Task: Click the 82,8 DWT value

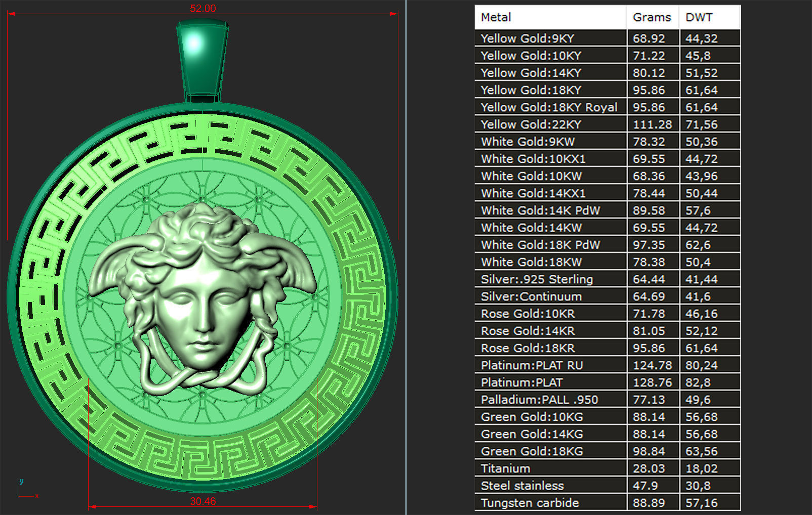Action: point(698,382)
